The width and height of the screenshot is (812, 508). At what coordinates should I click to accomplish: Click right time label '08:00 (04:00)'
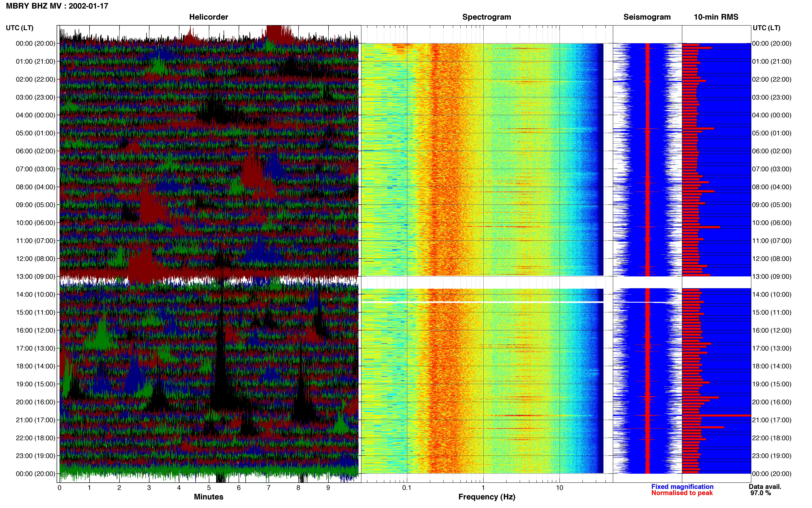pyautogui.click(x=772, y=187)
